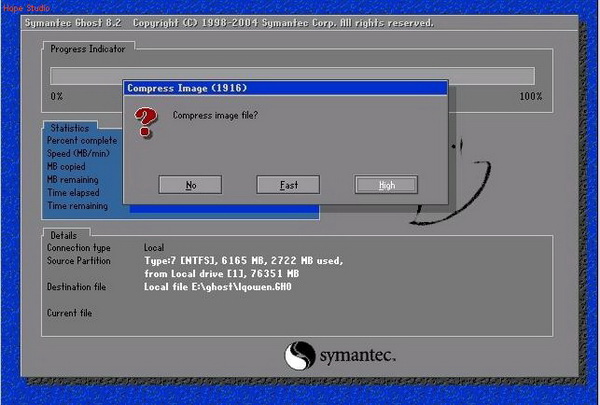Click the symantec wordmark text
600x405 pixels.
pos(357,355)
